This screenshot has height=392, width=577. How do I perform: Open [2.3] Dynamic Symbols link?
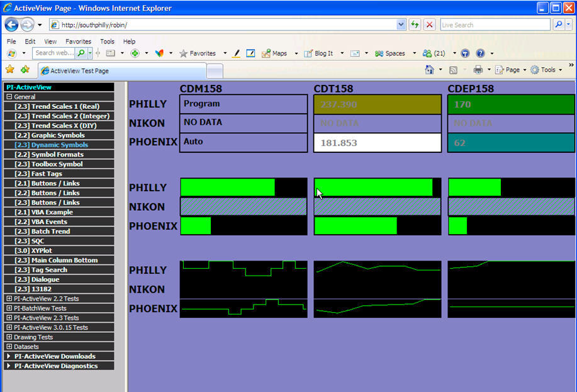click(51, 145)
